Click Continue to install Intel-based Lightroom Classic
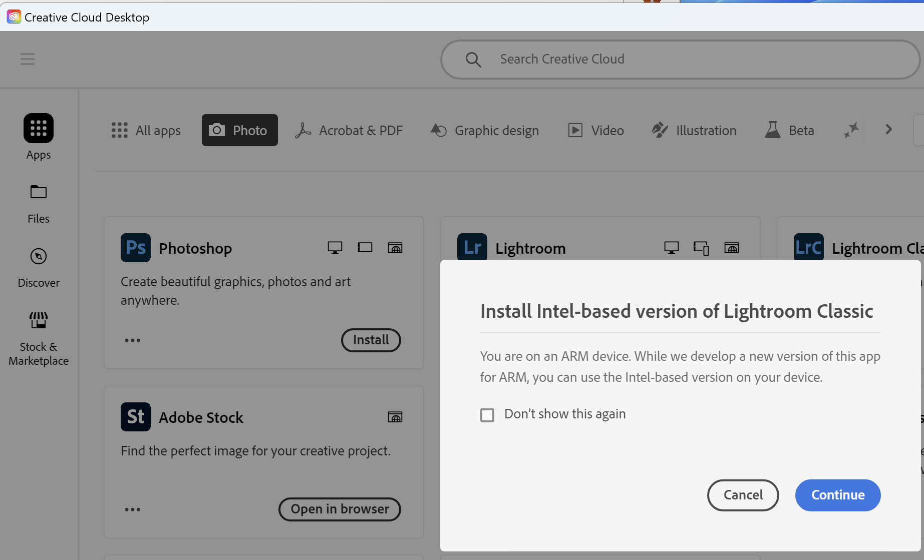 coord(837,495)
